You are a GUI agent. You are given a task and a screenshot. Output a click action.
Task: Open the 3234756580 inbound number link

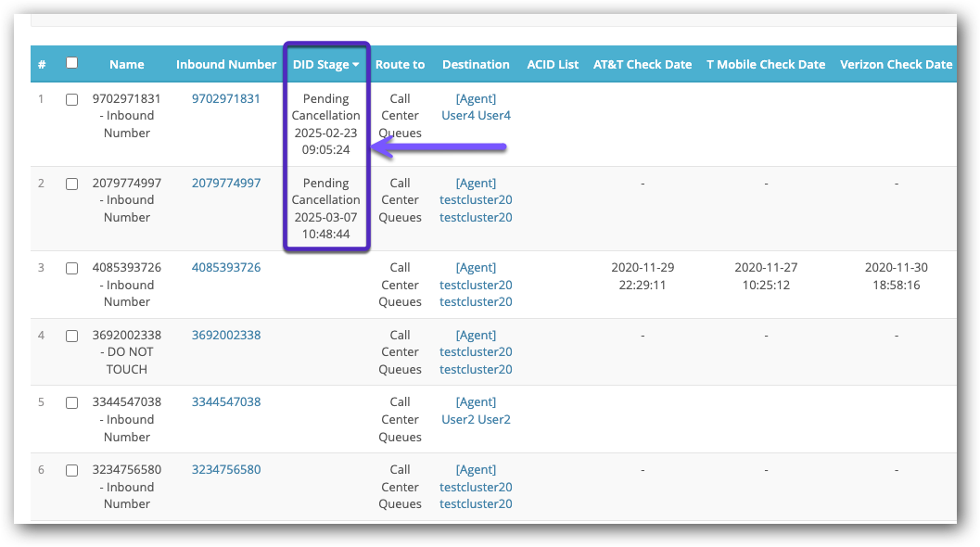pyautogui.click(x=226, y=469)
